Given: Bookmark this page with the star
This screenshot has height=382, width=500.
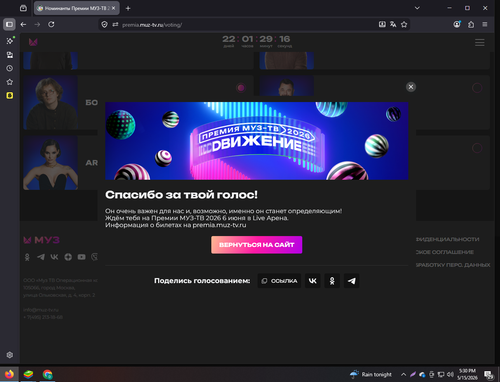Looking at the screenshot, I should click(404, 24).
